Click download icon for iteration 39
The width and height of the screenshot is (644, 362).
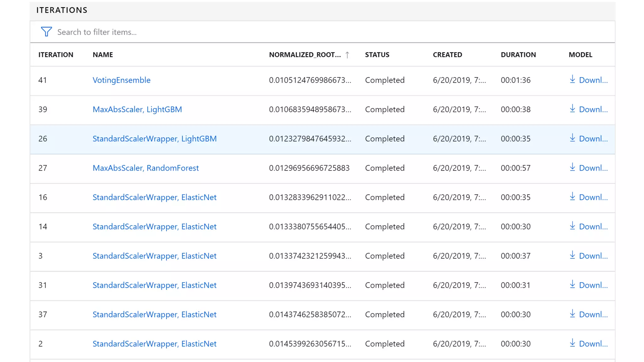click(572, 109)
